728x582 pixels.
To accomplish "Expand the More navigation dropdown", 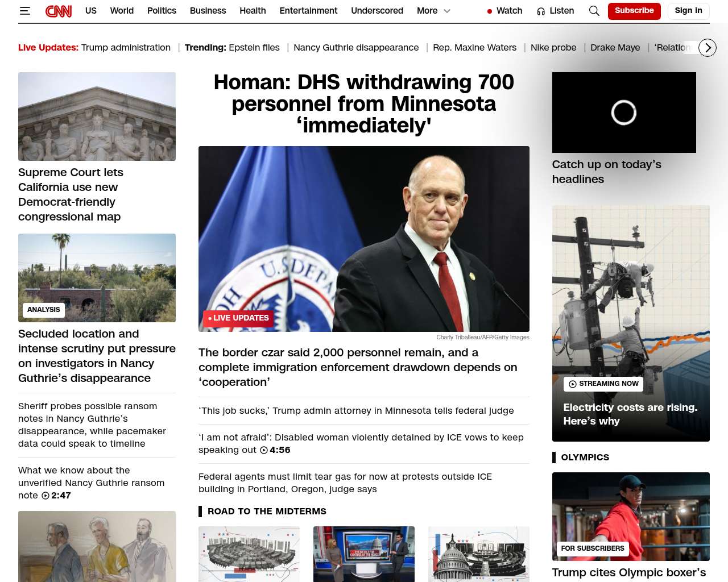I will click(x=433, y=11).
